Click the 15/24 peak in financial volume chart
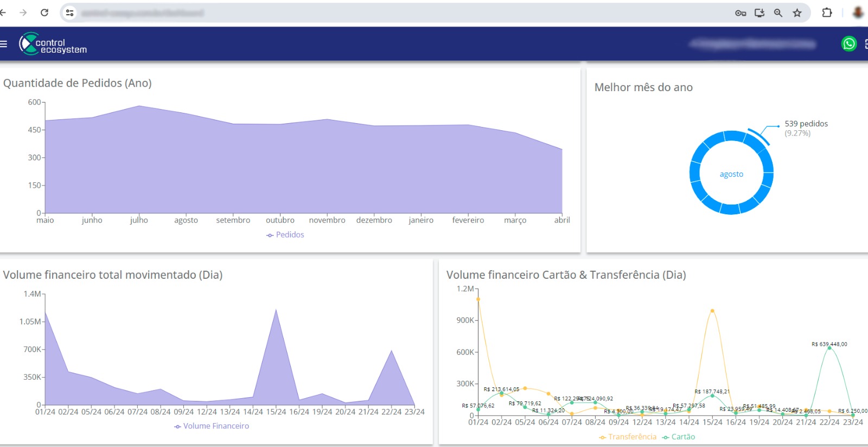Viewport: 868px width, 447px height. tap(276, 310)
